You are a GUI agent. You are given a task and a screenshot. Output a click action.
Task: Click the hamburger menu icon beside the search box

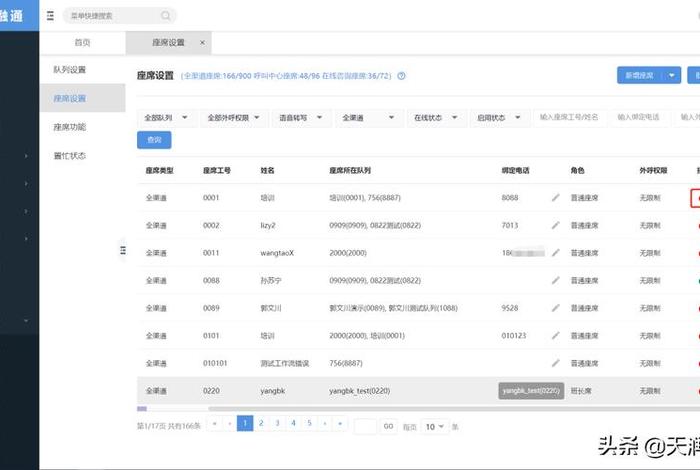51,16
